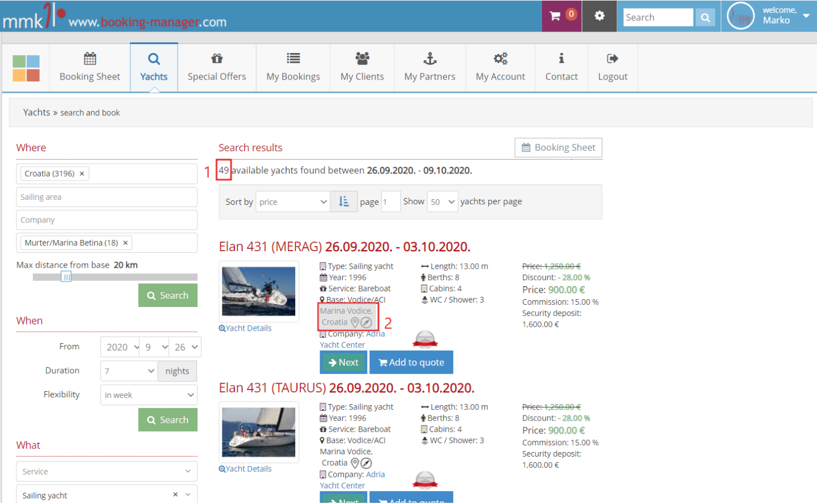Click the mmk colored squares home logo
The width and height of the screenshot is (817, 504).
click(26, 68)
